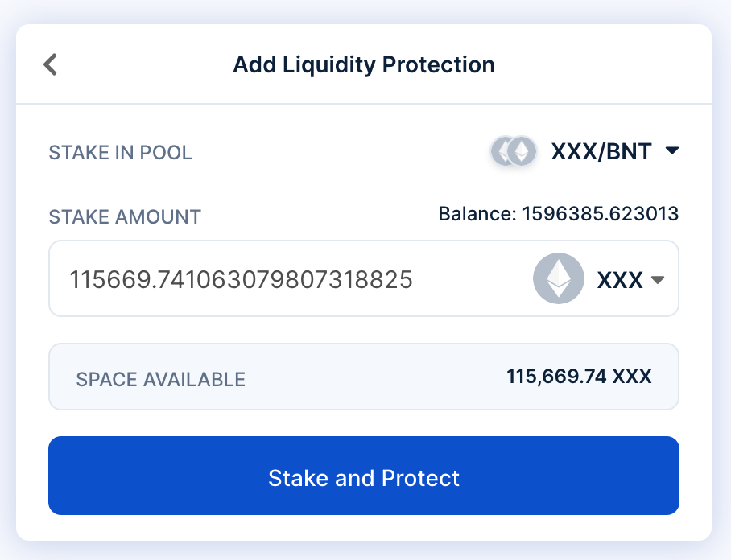Click the STAKE IN POOL label
Screen dimensions: 731x560
[120, 152]
